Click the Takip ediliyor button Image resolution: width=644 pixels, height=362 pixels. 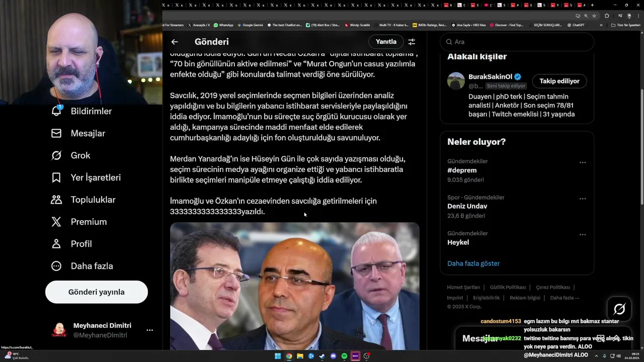[x=559, y=81]
